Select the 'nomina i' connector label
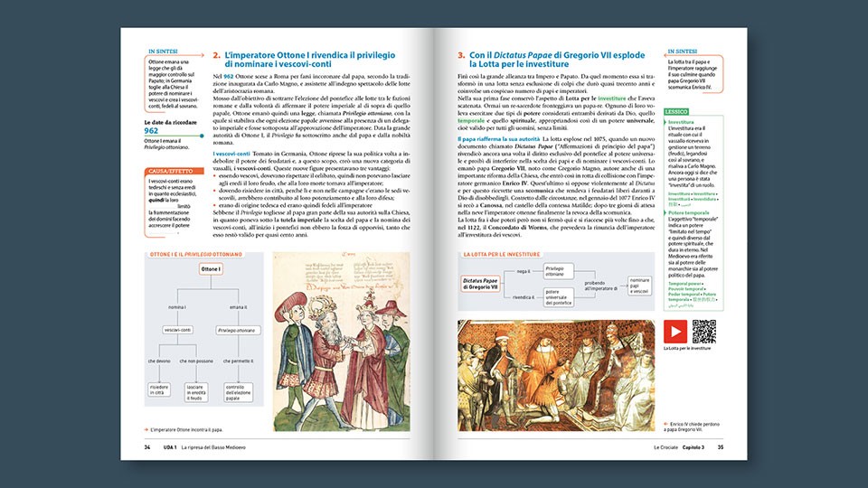Viewport: 868px width, 488px height. (177, 307)
